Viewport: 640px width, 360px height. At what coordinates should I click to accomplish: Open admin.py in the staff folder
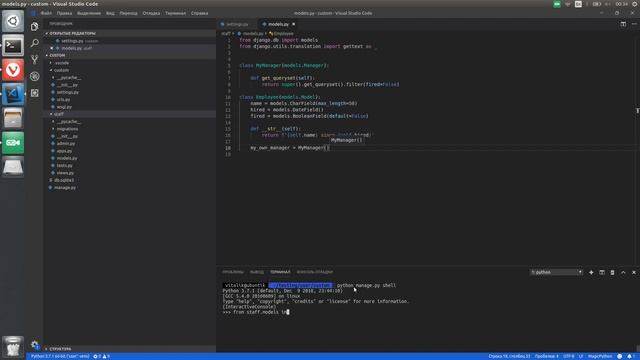coord(66,144)
